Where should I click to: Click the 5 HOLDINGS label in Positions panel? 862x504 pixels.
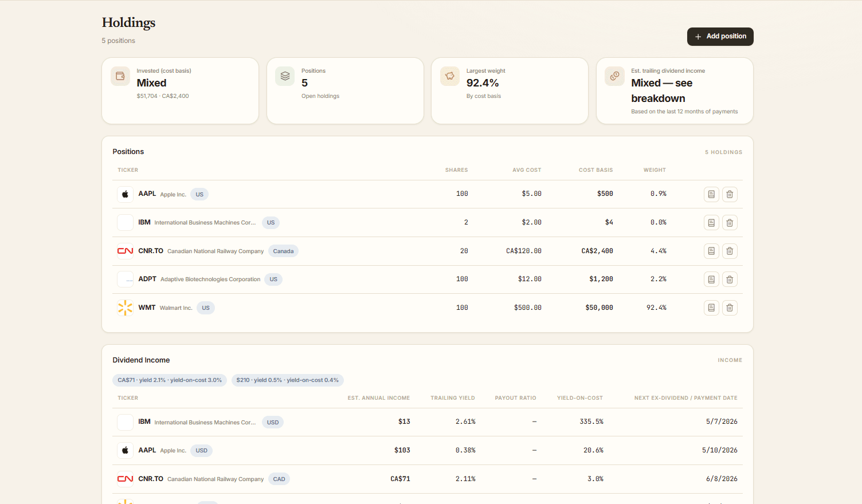tap(723, 152)
